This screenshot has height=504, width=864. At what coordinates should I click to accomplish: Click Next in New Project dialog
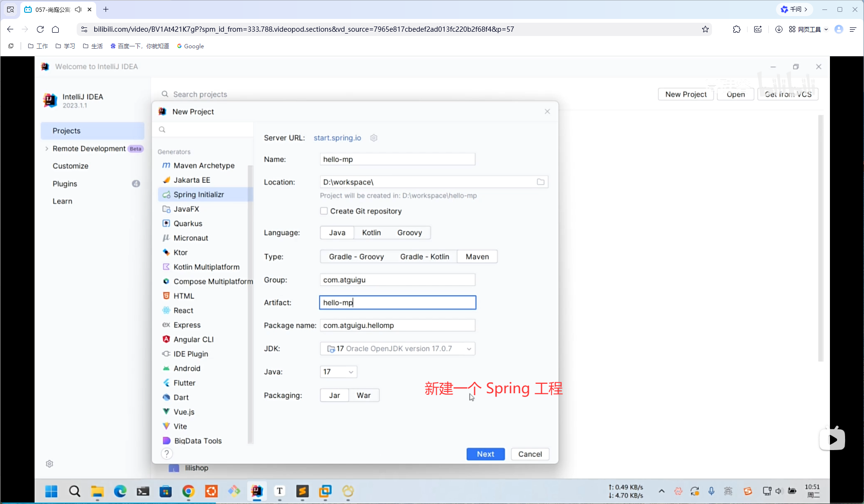point(485,454)
